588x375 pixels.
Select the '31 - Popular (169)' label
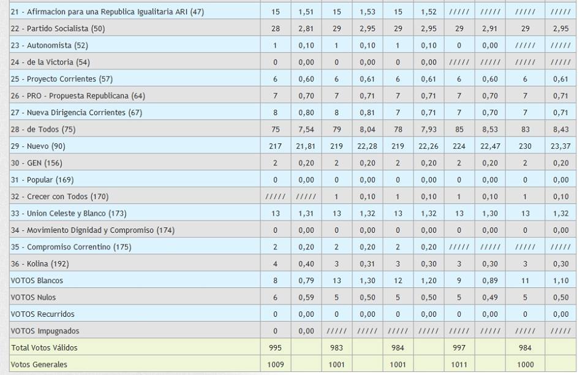coord(42,180)
